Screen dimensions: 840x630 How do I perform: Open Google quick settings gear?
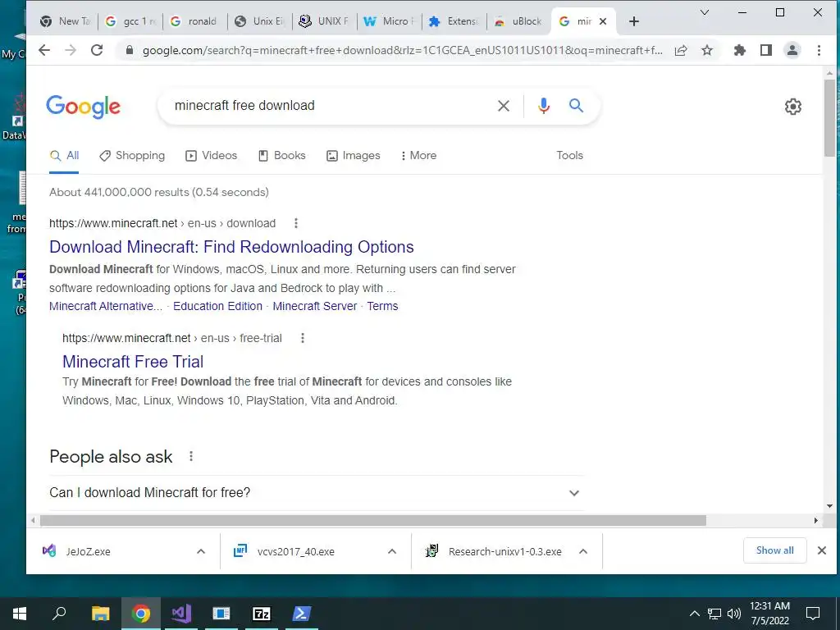pos(793,107)
